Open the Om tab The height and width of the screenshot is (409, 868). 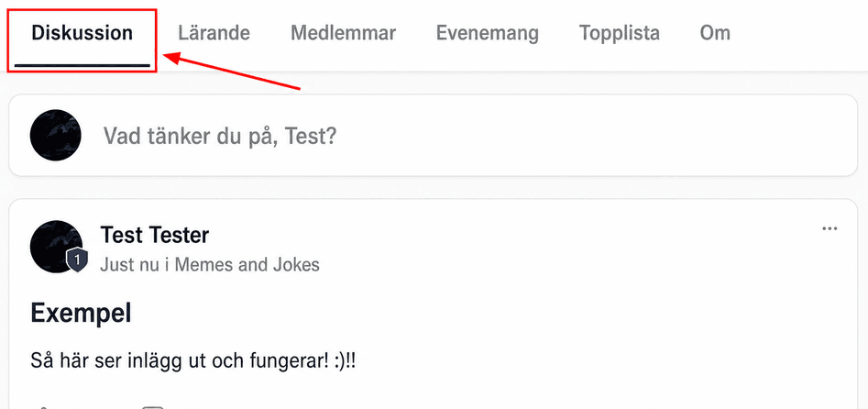(x=715, y=33)
